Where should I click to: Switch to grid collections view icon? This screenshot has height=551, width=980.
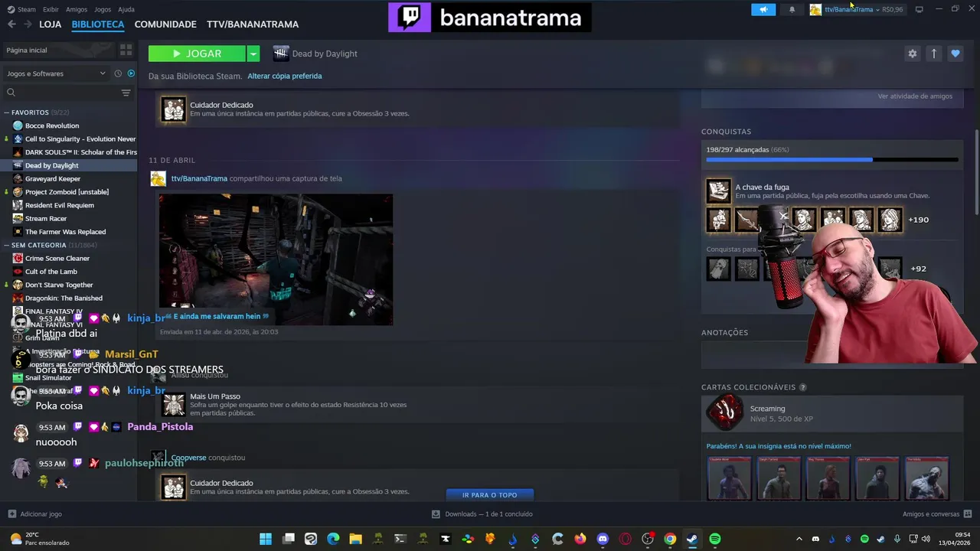pyautogui.click(x=126, y=50)
